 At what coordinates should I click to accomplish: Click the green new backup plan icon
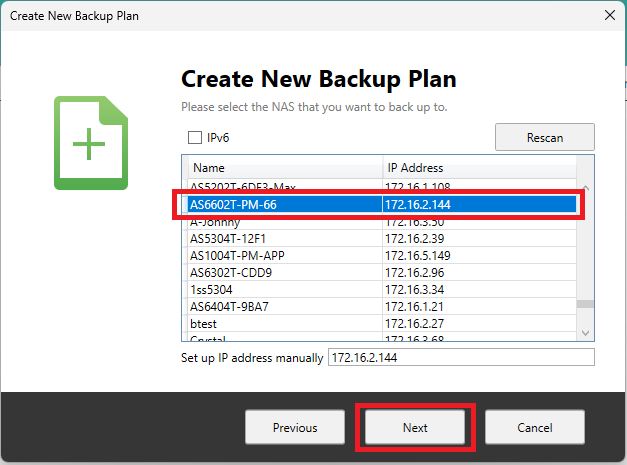[89, 143]
